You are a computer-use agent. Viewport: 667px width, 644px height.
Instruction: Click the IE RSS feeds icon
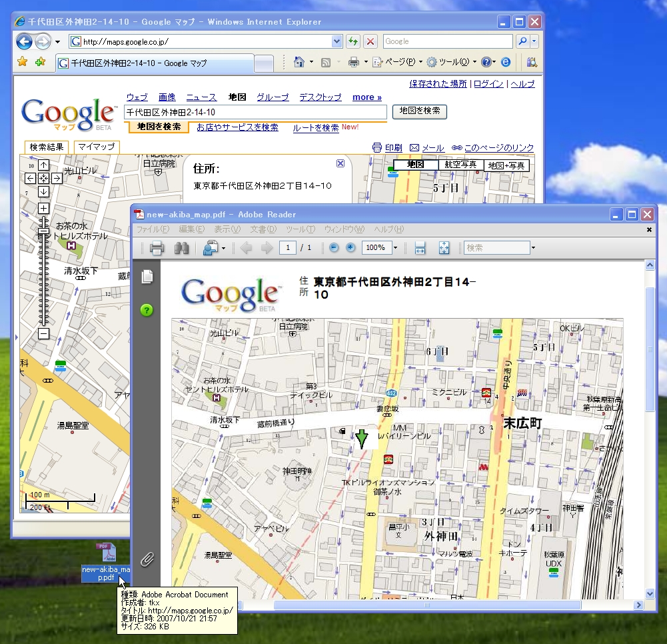326,63
